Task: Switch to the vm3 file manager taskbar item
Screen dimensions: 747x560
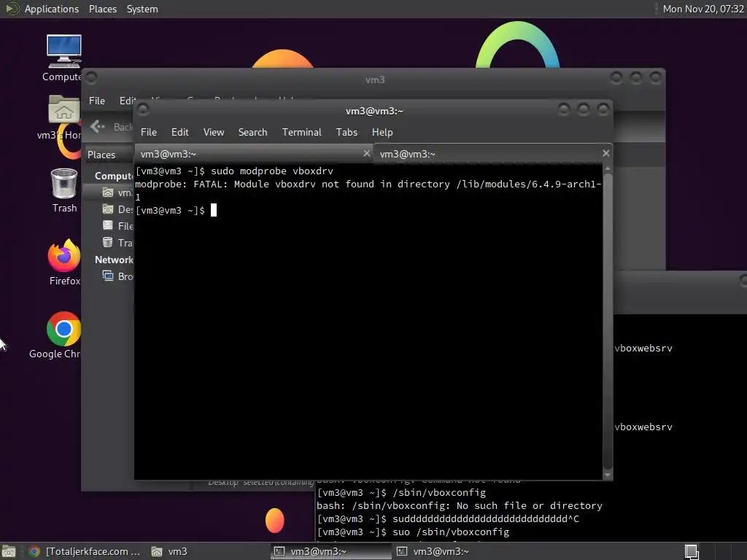Action: tap(169, 551)
